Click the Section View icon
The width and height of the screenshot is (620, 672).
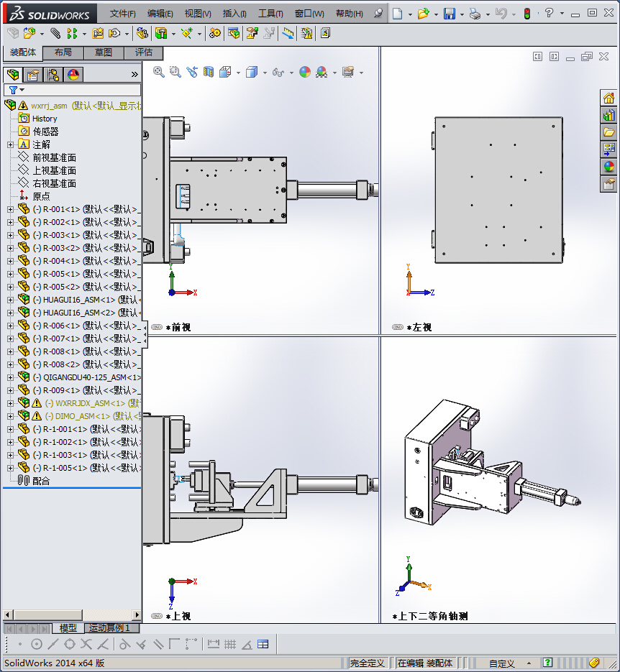tap(209, 72)
